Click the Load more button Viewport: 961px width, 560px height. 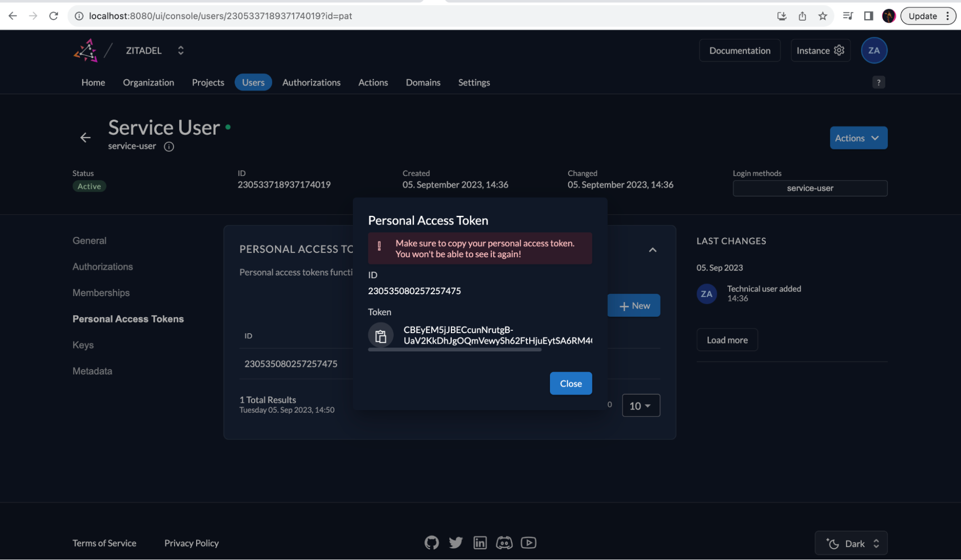[x=727, y=340]
